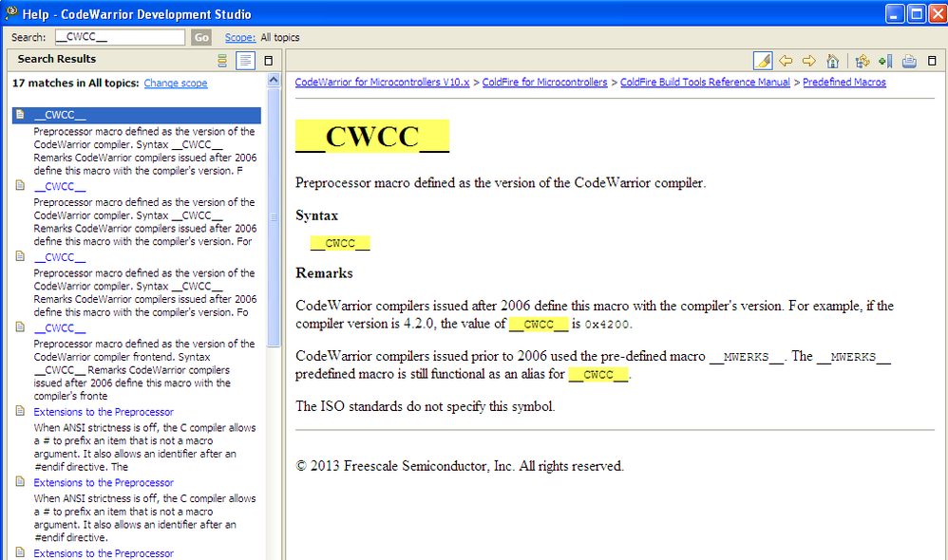Screen dimensions: 948x560
Task: Toggle the highlight search terms button
Action: pos(763,61)
